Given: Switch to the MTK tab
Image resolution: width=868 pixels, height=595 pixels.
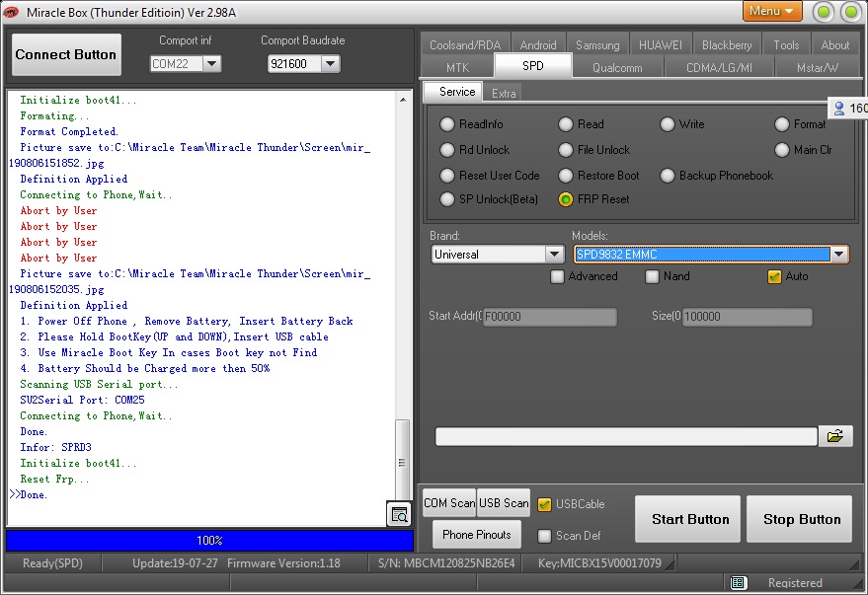Looking at the screenshot, I should [457, 67].
